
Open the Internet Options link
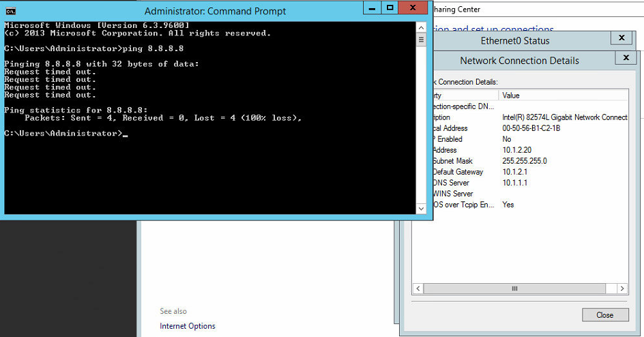pyautogui.click(x=188, y=326)
